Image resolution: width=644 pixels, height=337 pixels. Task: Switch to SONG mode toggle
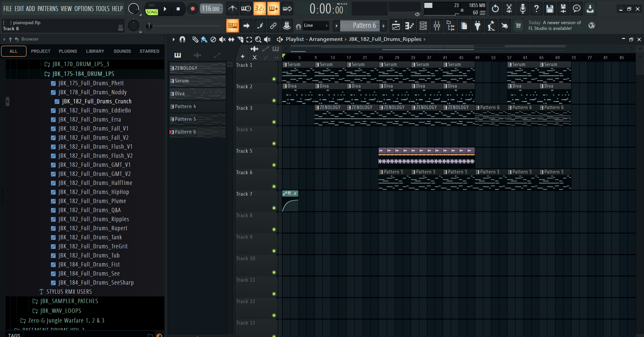pos(152,12)
